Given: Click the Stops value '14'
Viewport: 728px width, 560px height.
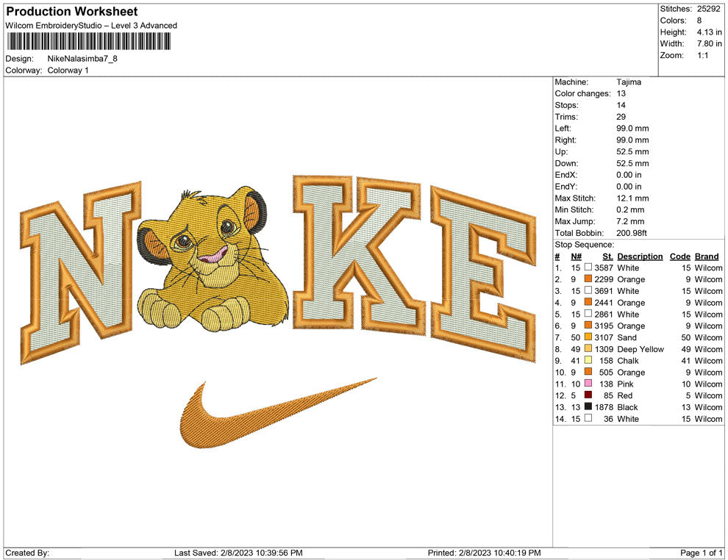Looking at the screenshot, I should coord(621,105).
